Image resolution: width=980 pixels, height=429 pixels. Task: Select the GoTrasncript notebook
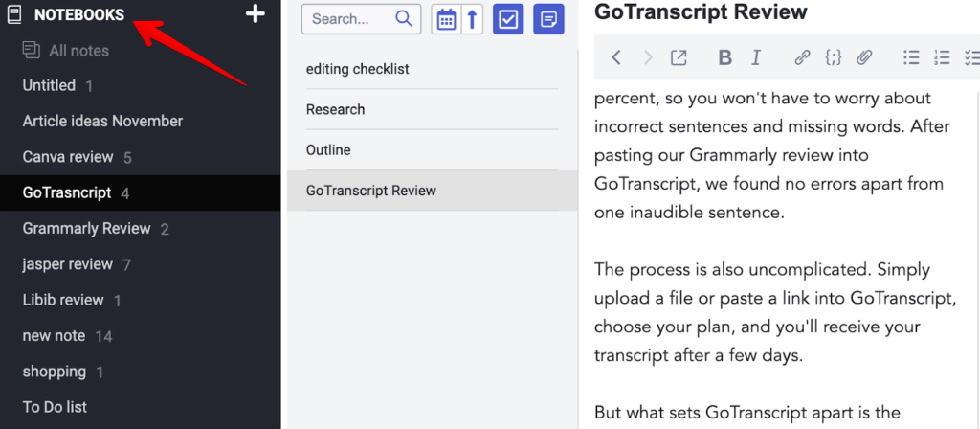pyautogui.click(x=140, y=192)
